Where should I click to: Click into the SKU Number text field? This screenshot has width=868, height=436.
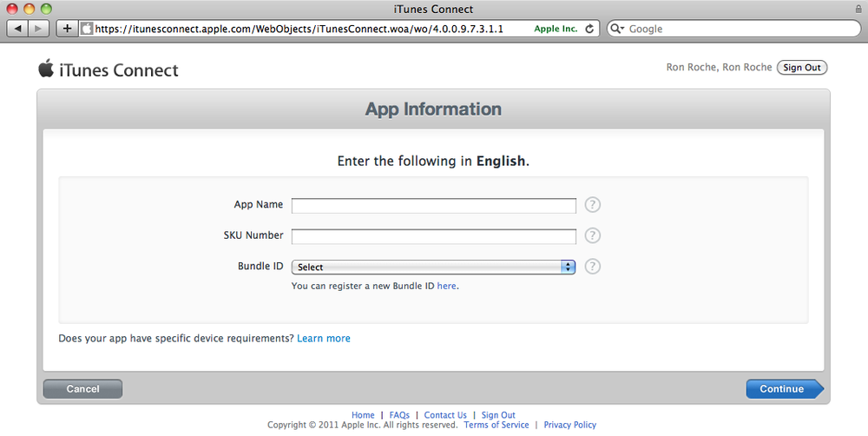click(433, 236)
